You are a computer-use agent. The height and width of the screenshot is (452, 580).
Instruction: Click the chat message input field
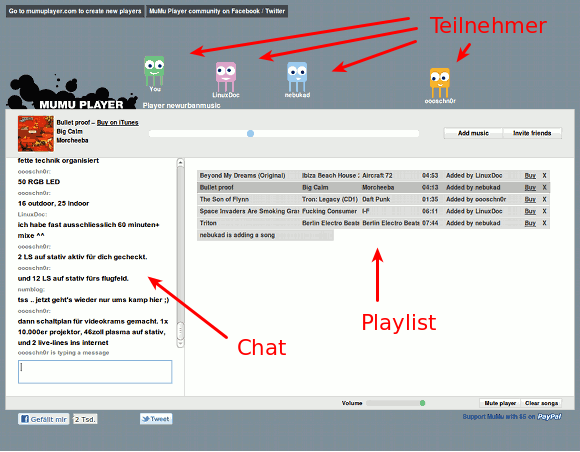pyautogui.click(x=95, y=372)
